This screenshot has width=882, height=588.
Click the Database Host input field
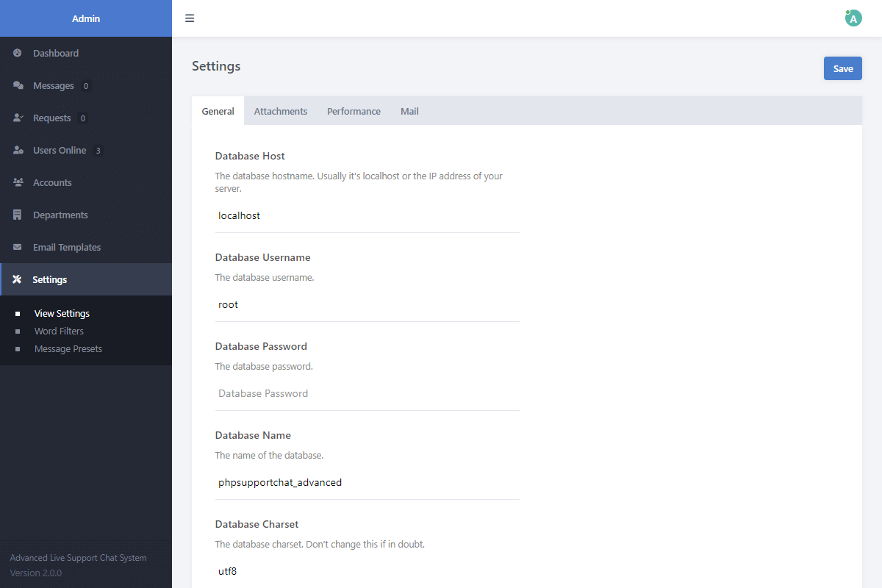pos(367,216)
